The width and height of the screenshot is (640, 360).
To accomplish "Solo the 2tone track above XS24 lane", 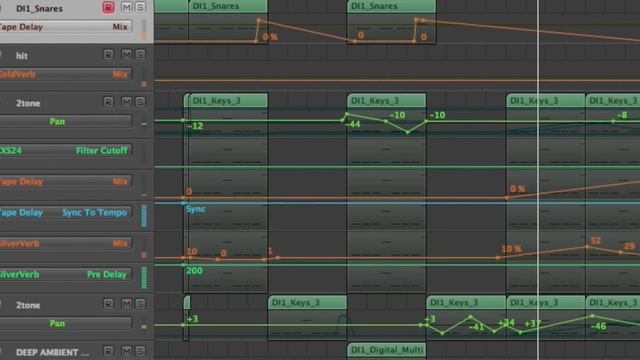I will [x=140, y=102].
